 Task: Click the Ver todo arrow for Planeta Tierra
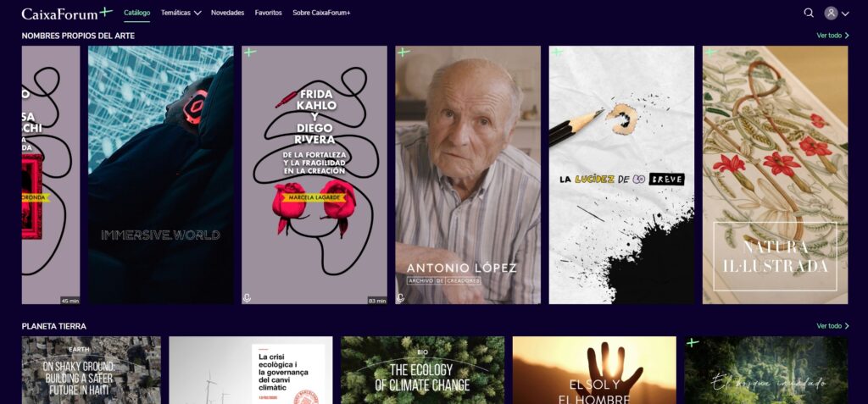(x=832, y=326)
